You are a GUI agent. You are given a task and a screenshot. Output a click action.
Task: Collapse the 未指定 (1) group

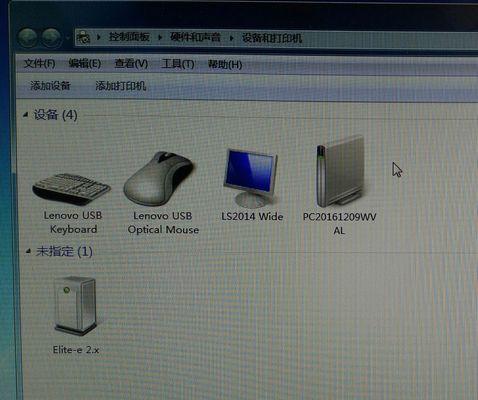coord(28,251)
